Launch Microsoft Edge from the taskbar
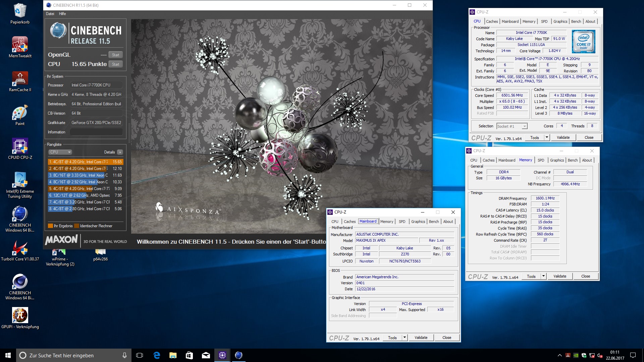The image size is (644, 362). pos(156,355)
